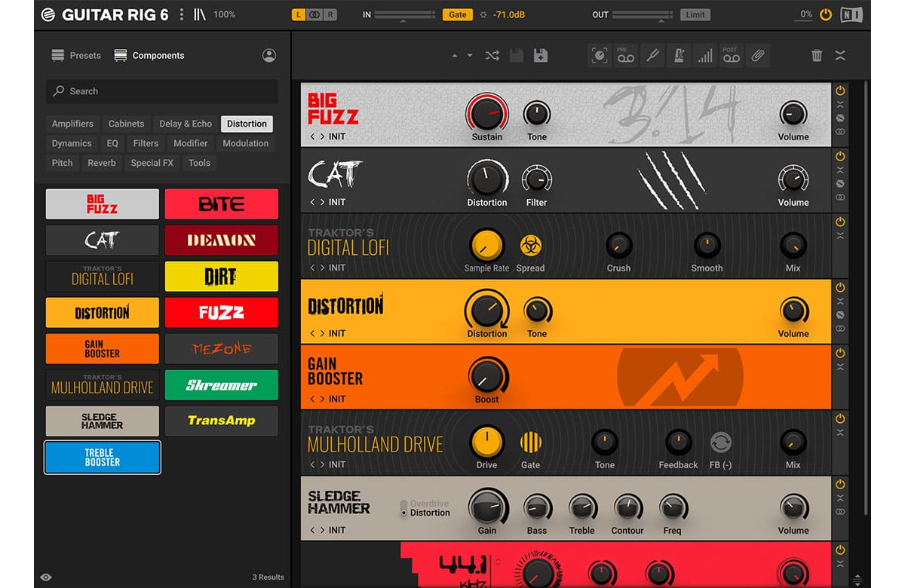This screenshot has height=588, width=905.
Task: Click the paperclip icon in rack toolbar
Action: click(757, 56)
